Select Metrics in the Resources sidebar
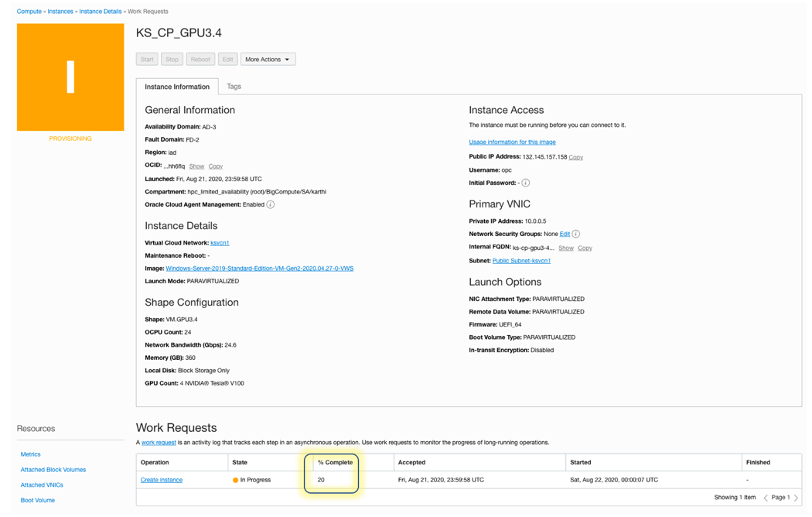812x517 pixels. pos(30,454)
